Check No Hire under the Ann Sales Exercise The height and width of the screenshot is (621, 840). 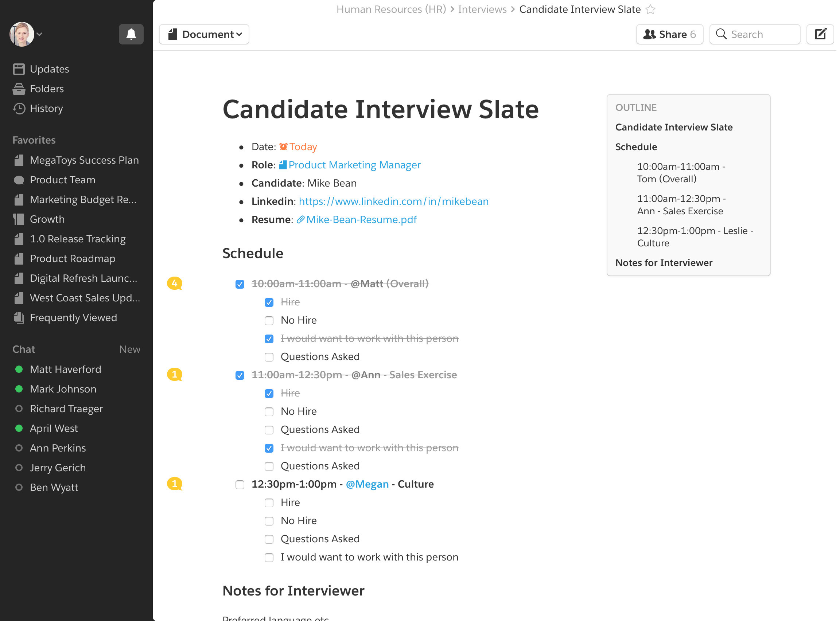tap(269, 411)
